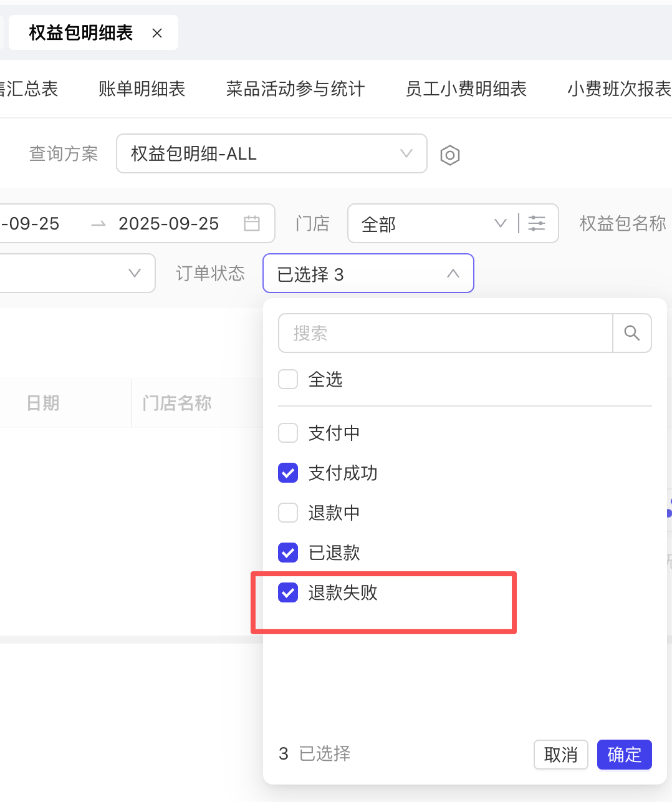
Task: Go to the 员工小费明细表 tab
Action: 466,89
